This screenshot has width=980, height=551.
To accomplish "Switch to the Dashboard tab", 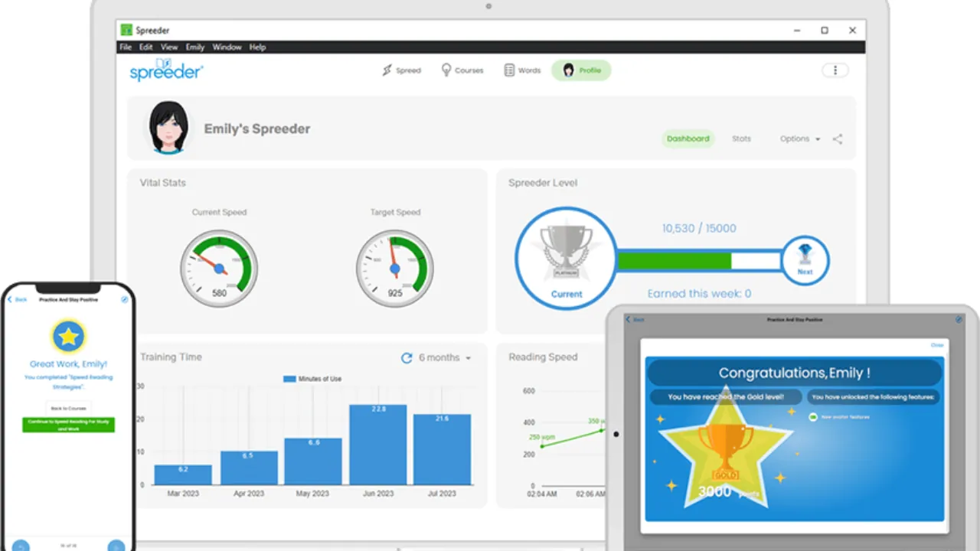I will [x=688, y=139].
